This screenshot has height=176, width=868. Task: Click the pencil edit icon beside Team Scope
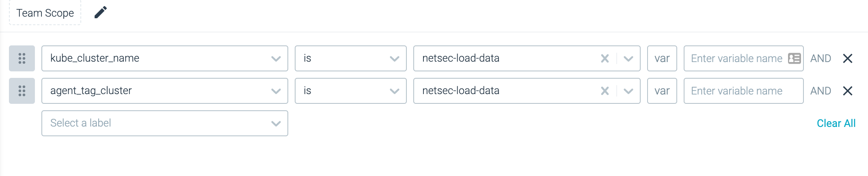point(101,13)
